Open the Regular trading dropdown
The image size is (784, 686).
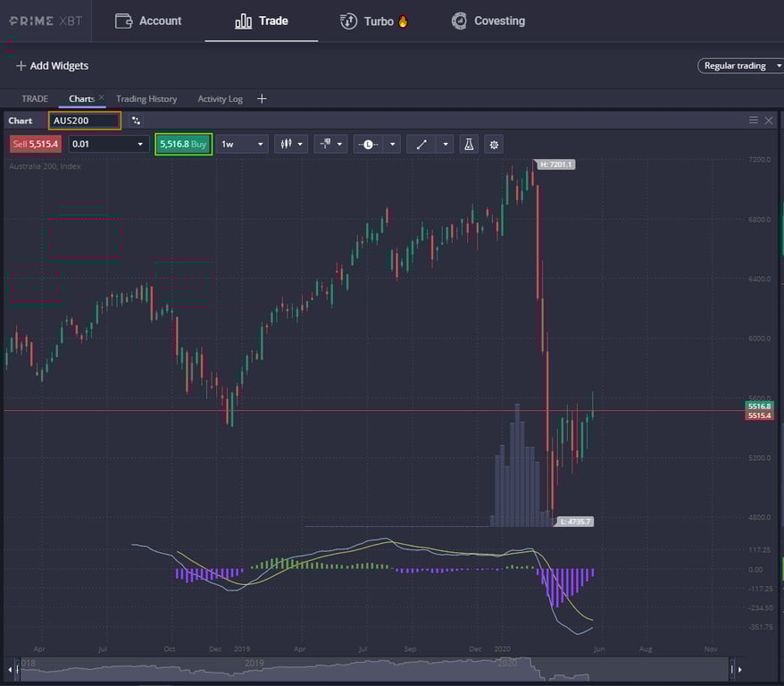739,65
